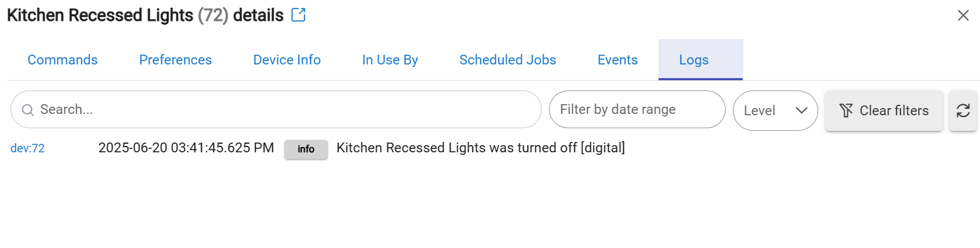Open the Level filter dropdown

(x=776, y=110)
